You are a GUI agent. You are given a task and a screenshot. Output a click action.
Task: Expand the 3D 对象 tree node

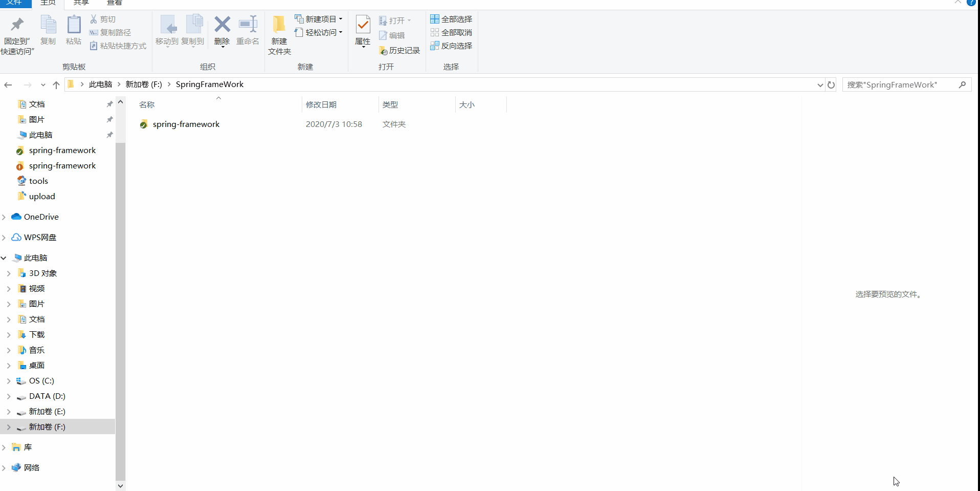9,273
